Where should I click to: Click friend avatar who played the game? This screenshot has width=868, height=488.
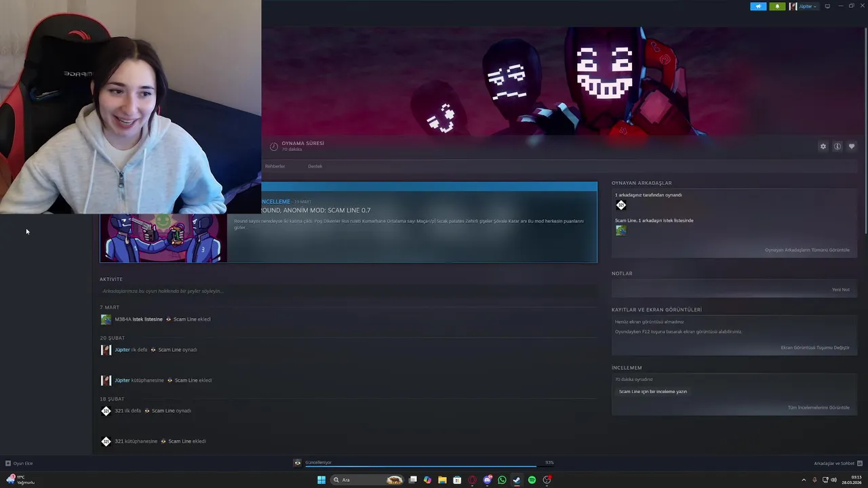coord(620,205)
